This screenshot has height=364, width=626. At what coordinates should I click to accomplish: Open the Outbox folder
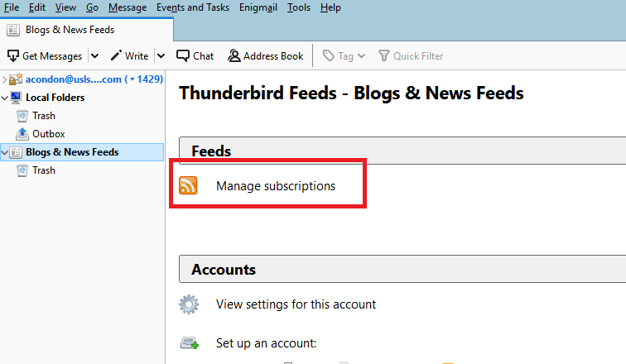tap(48, 134)
